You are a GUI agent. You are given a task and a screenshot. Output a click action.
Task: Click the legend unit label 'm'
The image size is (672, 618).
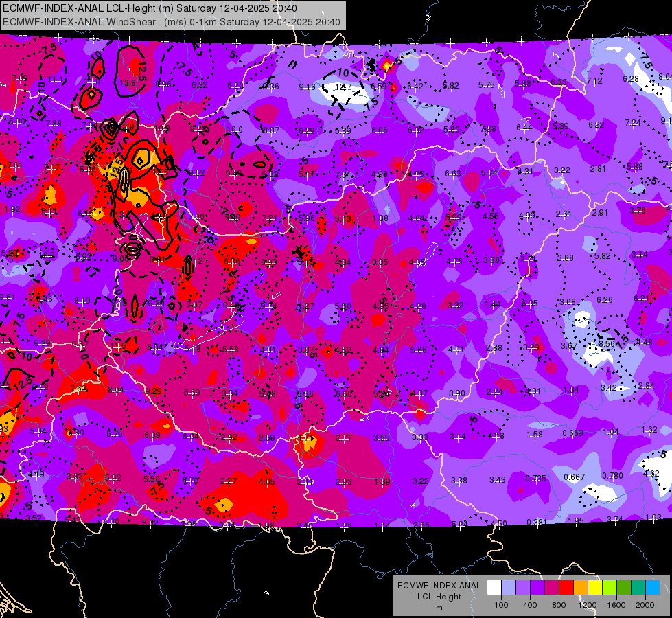pyautogui.click(x=439, y=608)
